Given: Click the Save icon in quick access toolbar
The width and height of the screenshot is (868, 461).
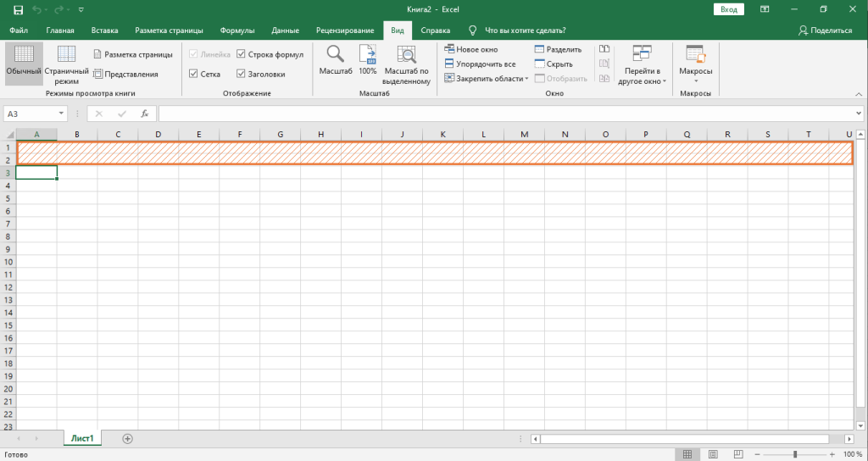Looking at the screenshot, I should coord(19,9).
